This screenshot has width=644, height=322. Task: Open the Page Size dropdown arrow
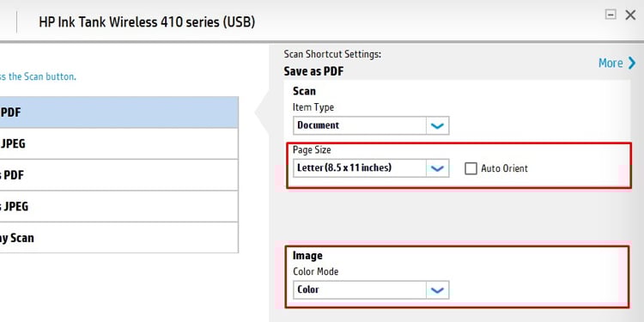(437, 168)
